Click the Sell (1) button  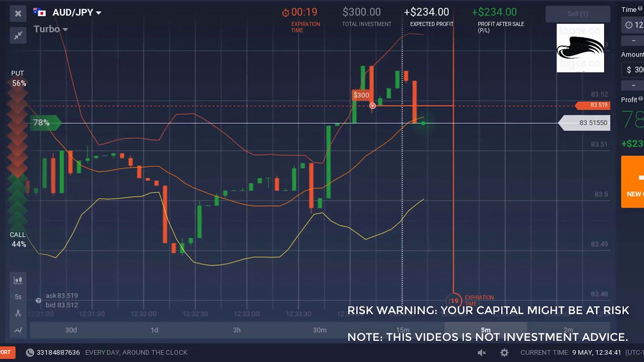point(578,14)
